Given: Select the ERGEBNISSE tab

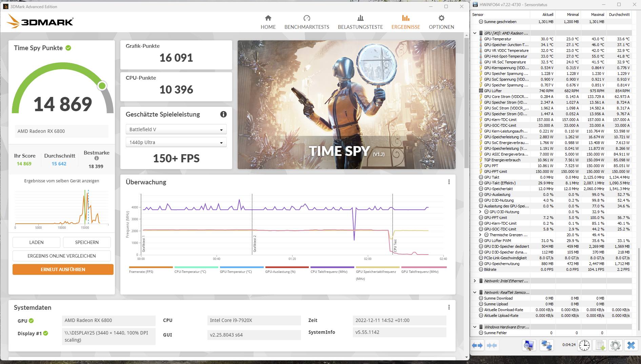Looking at the screenshot, I should tap(406, 22).
